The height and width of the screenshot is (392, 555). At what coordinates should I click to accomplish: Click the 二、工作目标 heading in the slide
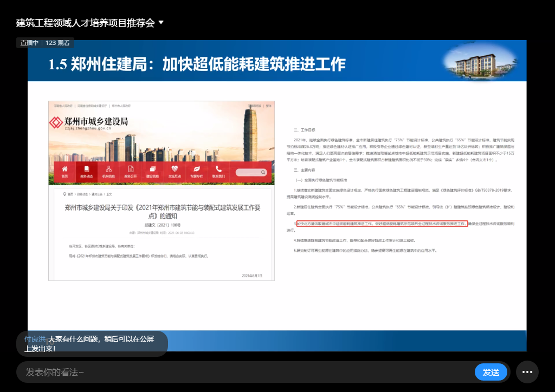(x=304, y=130)
